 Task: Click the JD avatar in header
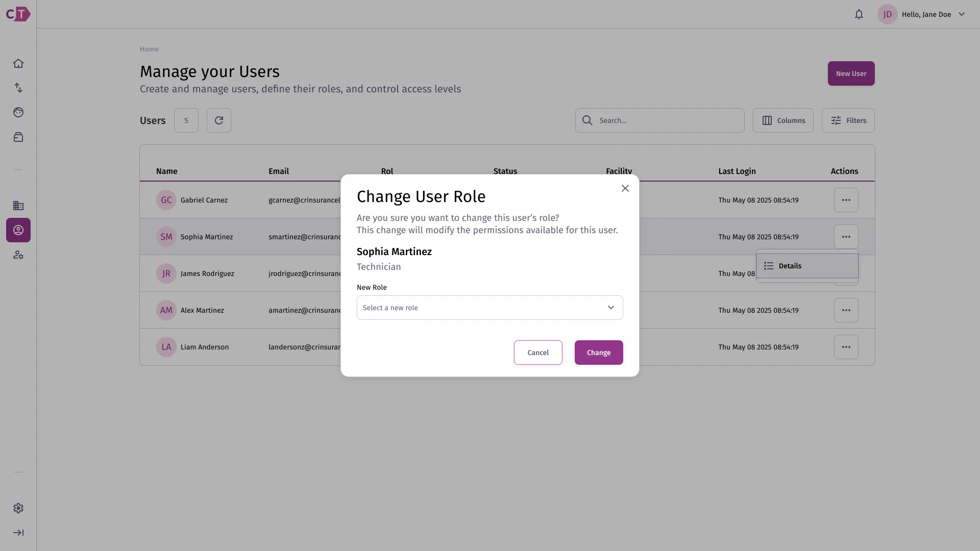(888, 14)
